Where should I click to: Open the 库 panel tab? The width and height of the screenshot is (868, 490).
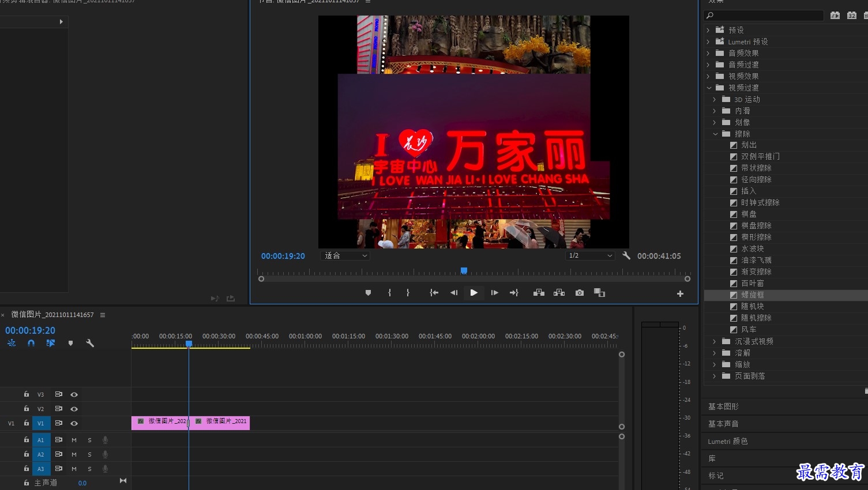[x=712, y=458]
